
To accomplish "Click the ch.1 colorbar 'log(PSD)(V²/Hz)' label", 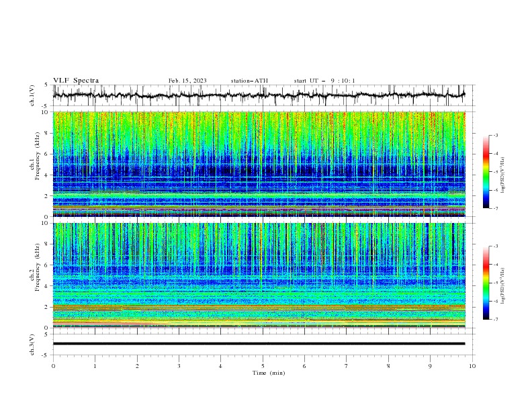I will (x=503, y=175).
